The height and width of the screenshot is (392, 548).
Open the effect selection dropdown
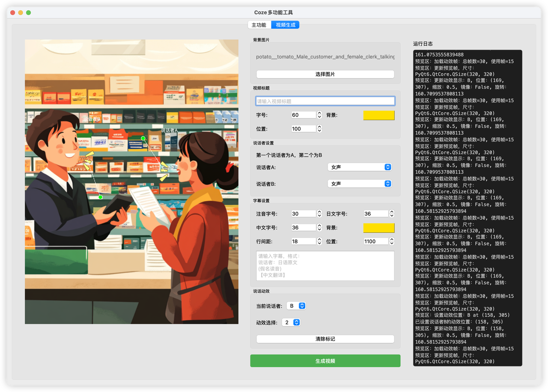291,323
